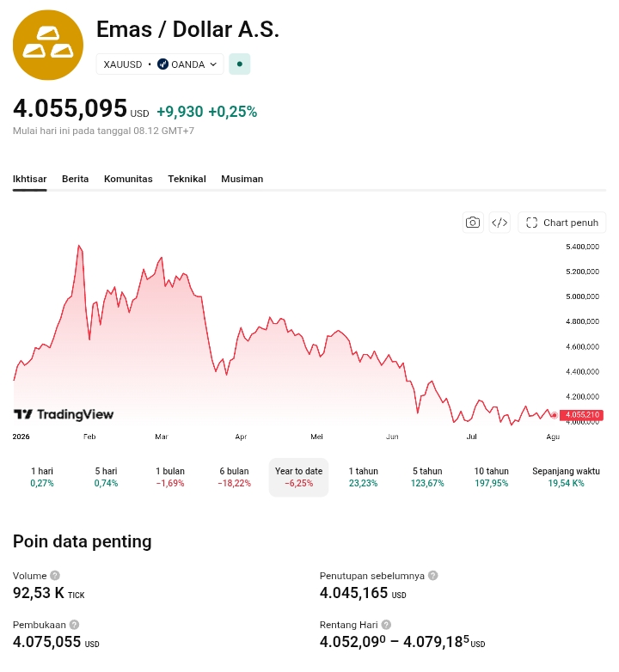The image size is (619, 672).
Task: Click the help icon beside Rentang Hari
Action: [386, 625]
